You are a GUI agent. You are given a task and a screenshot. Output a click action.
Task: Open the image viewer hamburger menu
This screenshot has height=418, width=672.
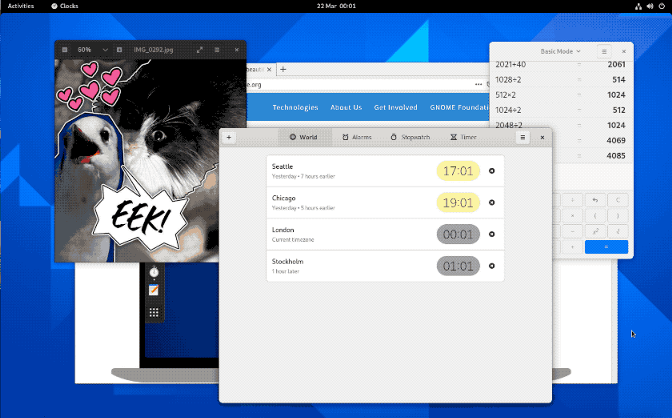pos(217,50)
